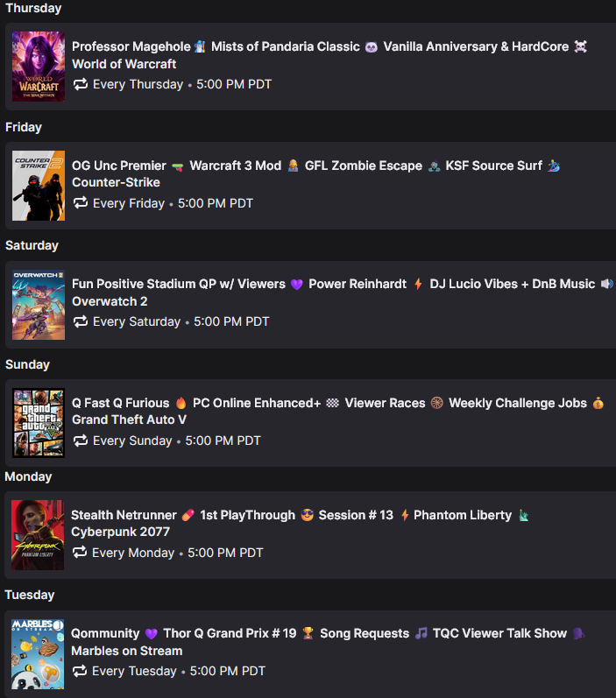Click the checkered flag after PC Online Enhanced+

pos(332,403)
